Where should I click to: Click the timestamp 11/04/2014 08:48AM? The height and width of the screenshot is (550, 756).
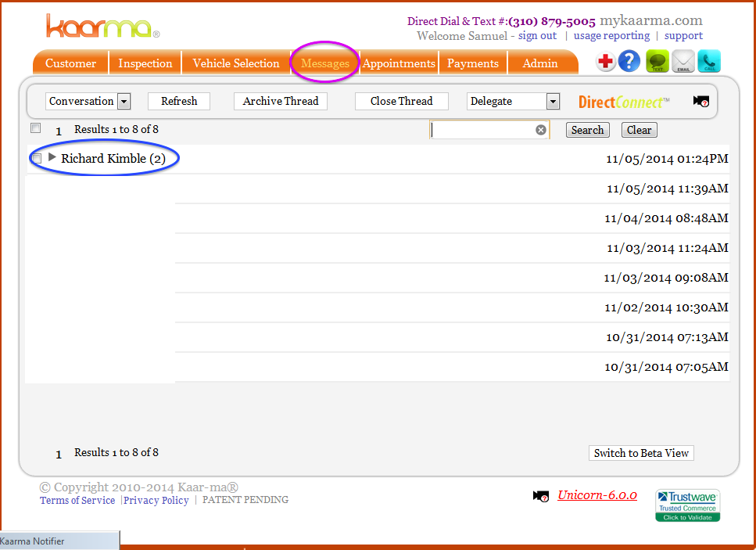point(666,218)
